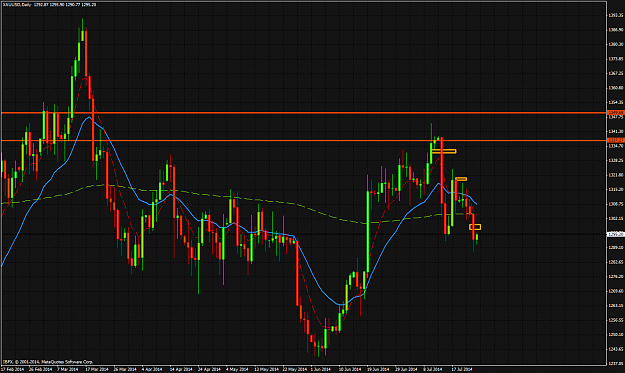Click the 1321.80 price scale label
625x373 pixels.
click(x=616, y=175)
